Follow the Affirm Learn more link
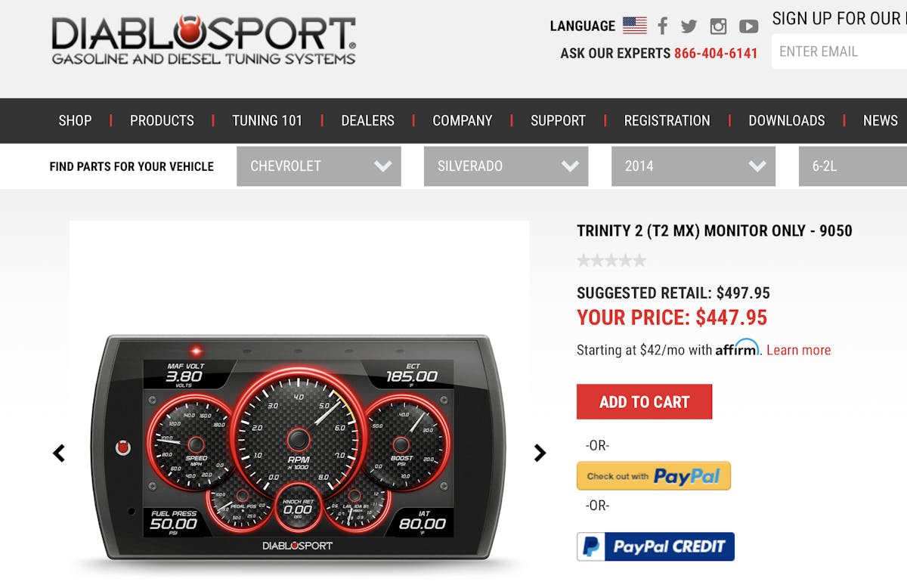This screenshot has width=907, height=588. pyautogui.click(x=798, y=350)
